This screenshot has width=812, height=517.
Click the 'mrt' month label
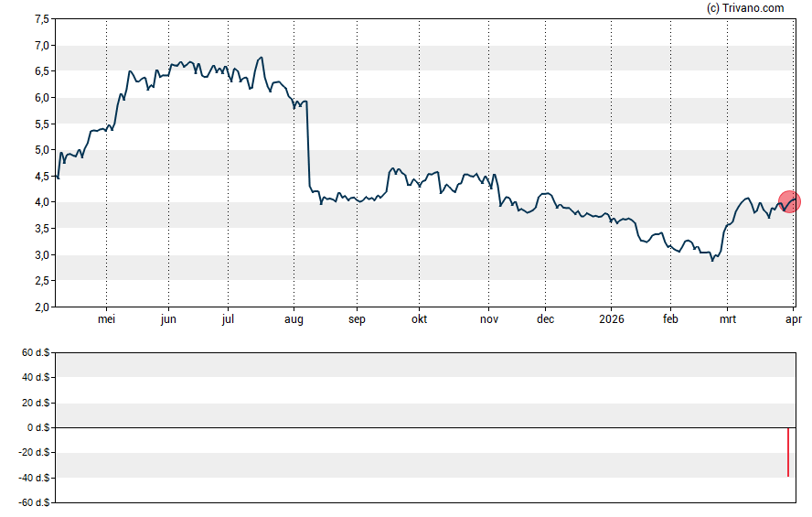coord(728,319)
